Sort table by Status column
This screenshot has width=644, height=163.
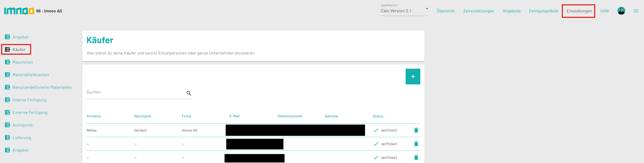pos(378,116)
